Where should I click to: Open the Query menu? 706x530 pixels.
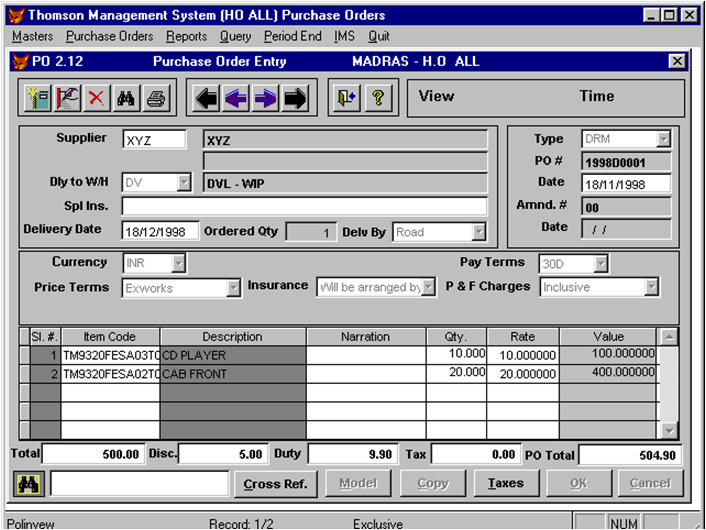point(235,36)
